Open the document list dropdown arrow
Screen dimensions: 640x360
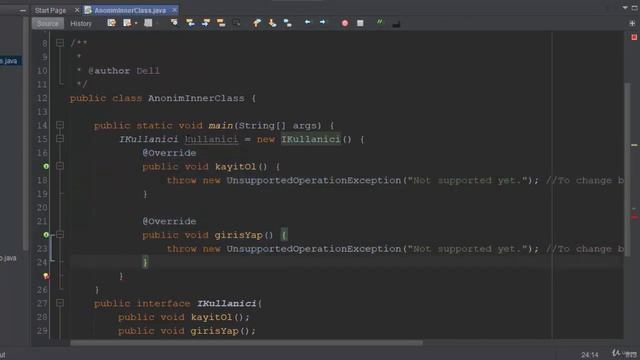pyautogui.click(x=625, y=8)
